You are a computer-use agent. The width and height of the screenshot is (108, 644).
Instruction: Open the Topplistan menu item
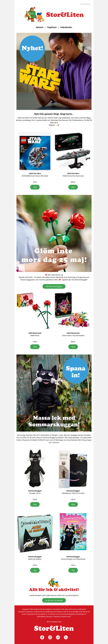tap(52, 27)
